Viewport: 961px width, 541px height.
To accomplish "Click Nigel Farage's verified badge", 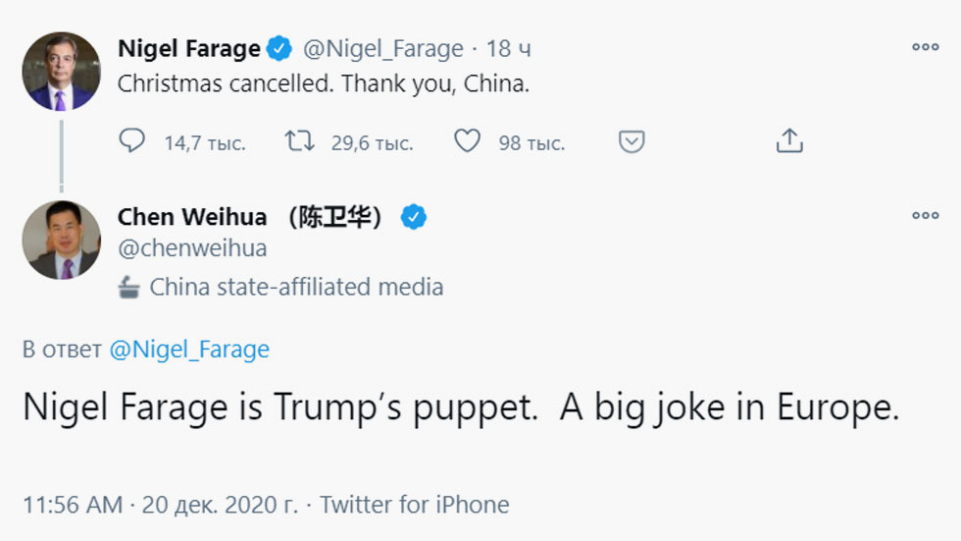I will click(x=279, y=48).
